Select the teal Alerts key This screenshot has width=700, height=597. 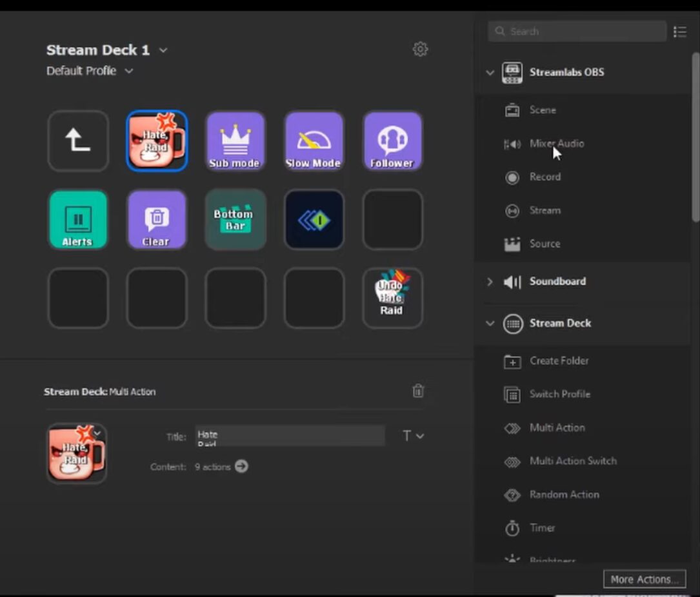click(x=78, y=220)
